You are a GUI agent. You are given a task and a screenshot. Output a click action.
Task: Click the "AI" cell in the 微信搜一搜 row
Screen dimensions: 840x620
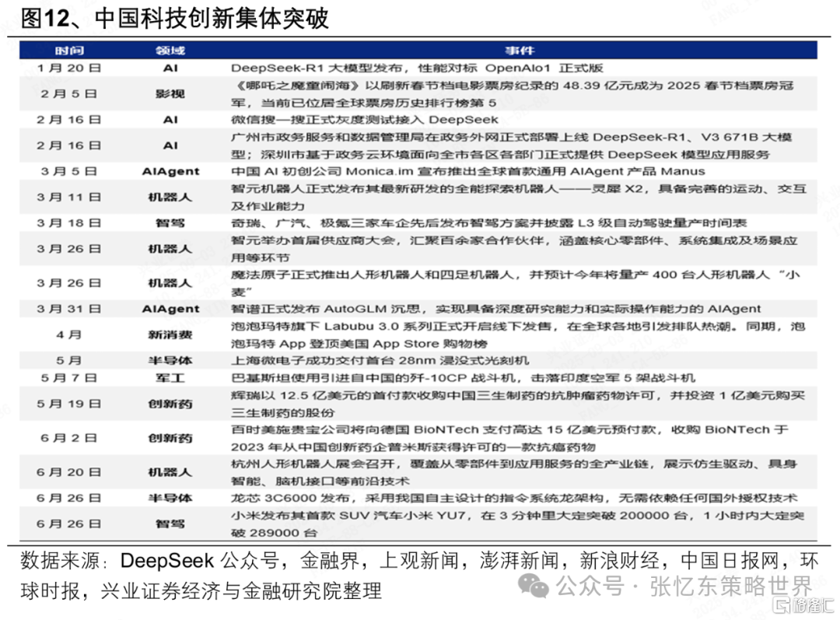[x=170, y=120]
